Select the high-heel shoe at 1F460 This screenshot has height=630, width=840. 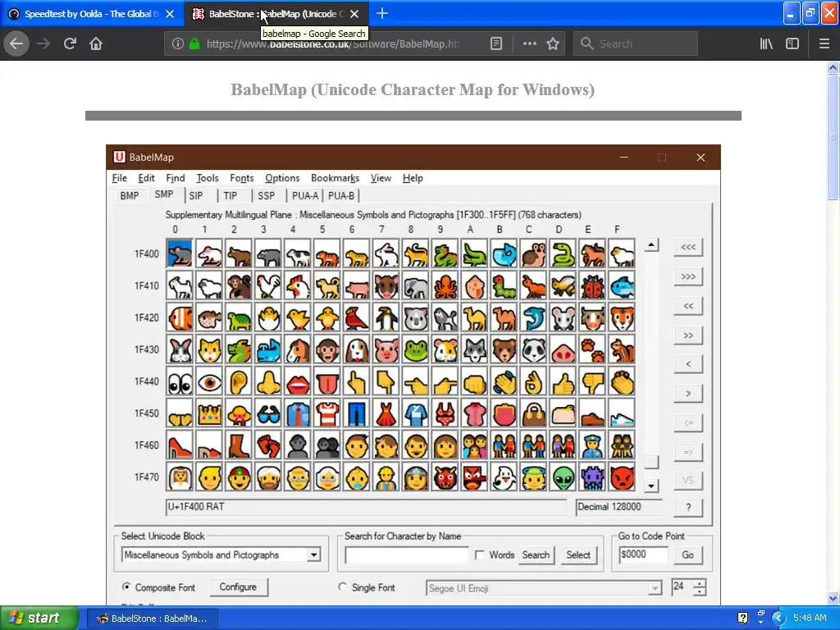180,445
